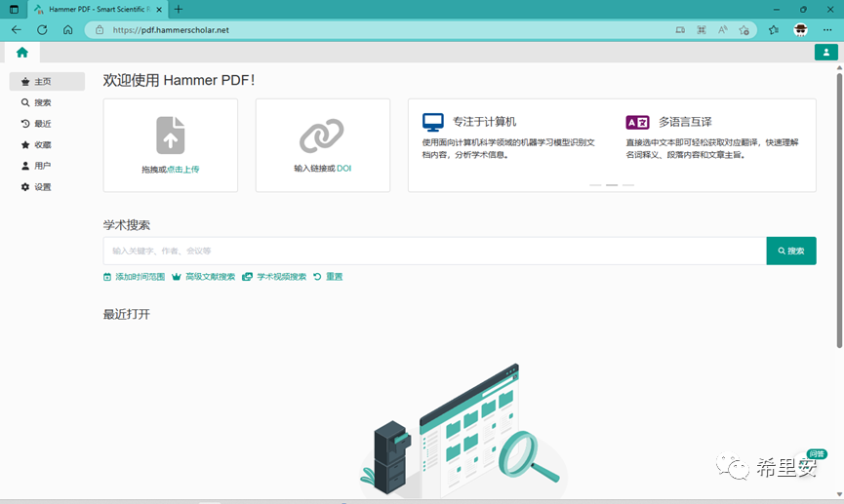Open the 搜索 sidebar item
Image resolution: width=844 pixels, height=504 pixels.
click(36, 102)
